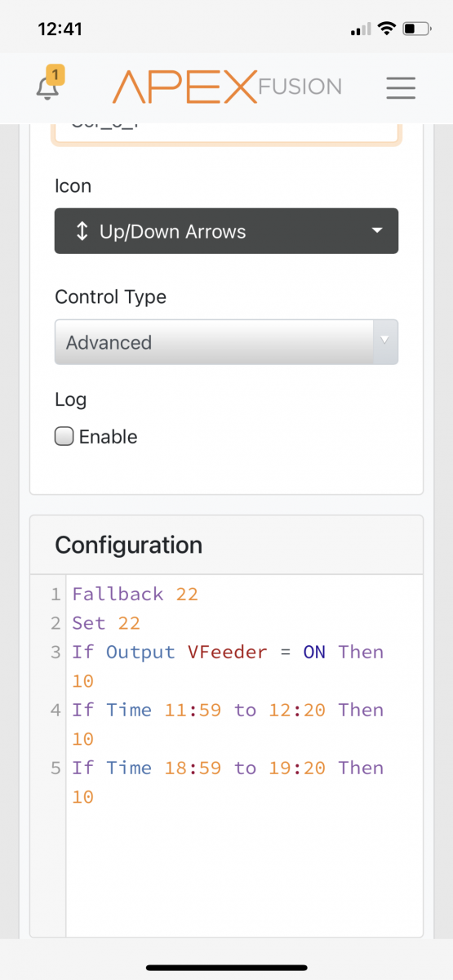Tap the up/down arrows glyph in Icon selector
The image size is (453, 980).
[82, 231]
